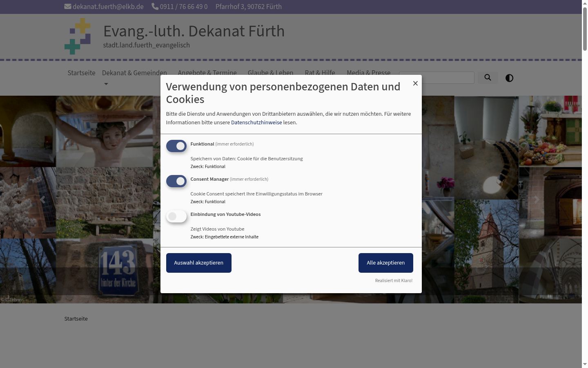
Task: Show previous slide with left arrow
Action: pyautogui.click(x=42, y=200)
